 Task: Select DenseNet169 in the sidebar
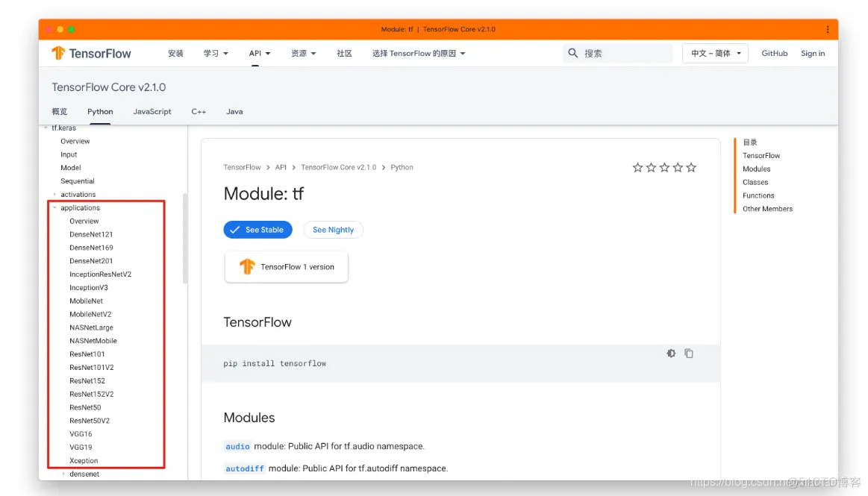coord(91,248)
